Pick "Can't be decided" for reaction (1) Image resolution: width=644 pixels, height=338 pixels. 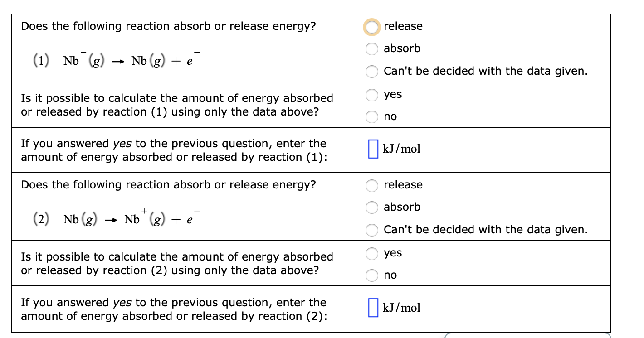click(x=372, y=72)
